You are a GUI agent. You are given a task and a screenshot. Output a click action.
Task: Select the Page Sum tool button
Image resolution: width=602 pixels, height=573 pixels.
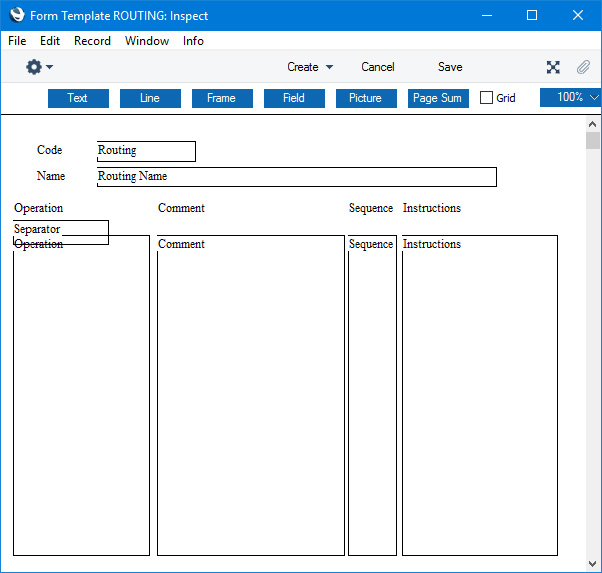pos(438,98)
